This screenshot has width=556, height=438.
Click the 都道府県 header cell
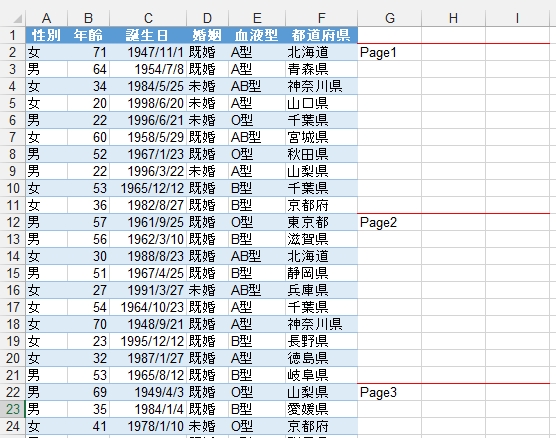coord(322,35)
